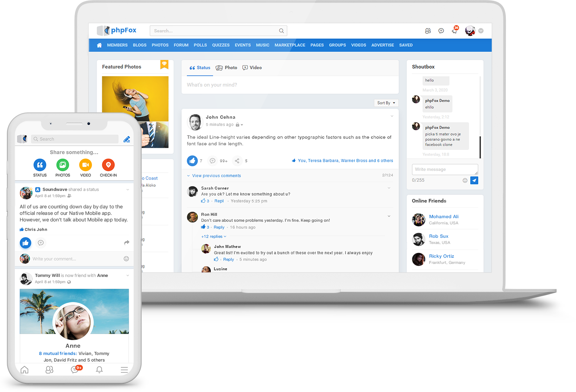Open notifications bell with red badge
576x392 pixels.
coord(454,31)
